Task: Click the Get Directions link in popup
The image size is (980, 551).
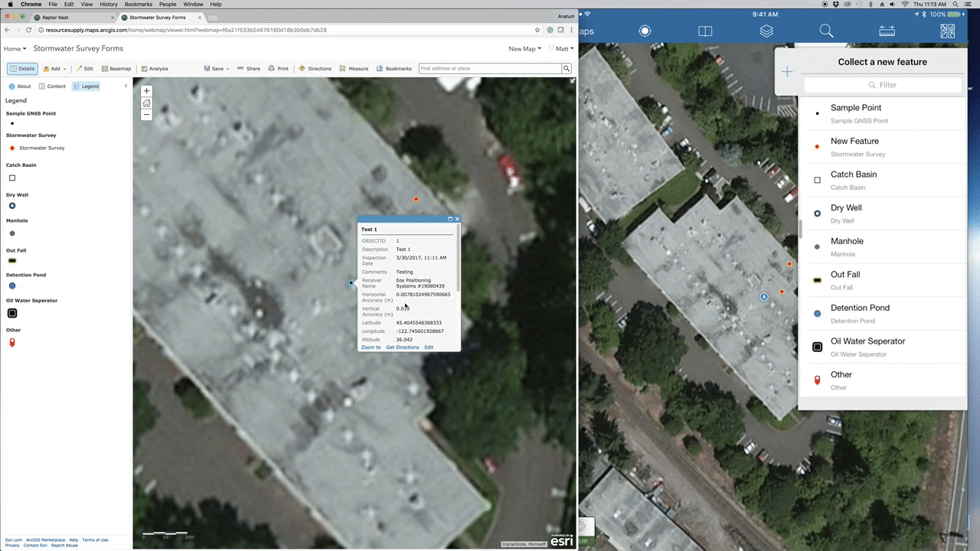Action: pyautogui.click(x=403, y=347)
